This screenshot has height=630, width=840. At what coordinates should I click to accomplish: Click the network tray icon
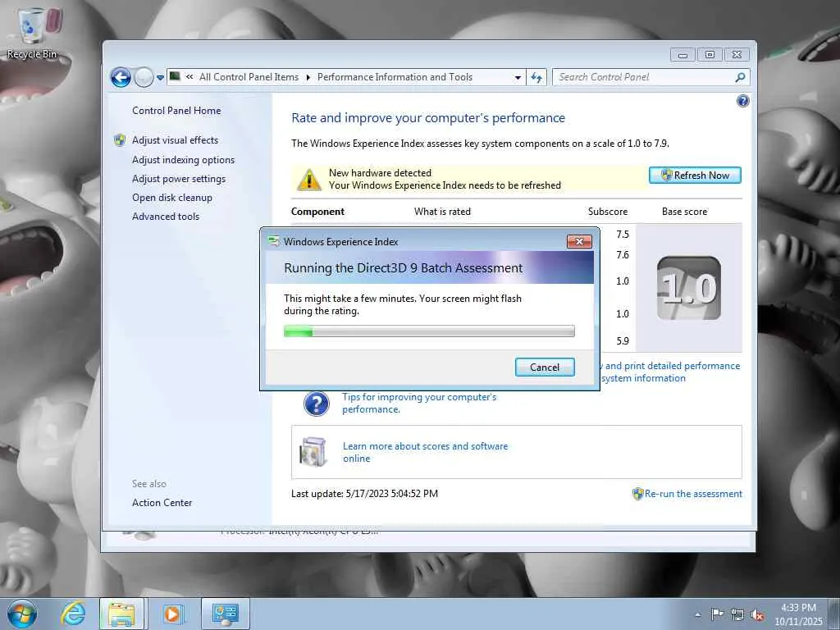pyautogui.click(x=737, y=614)
